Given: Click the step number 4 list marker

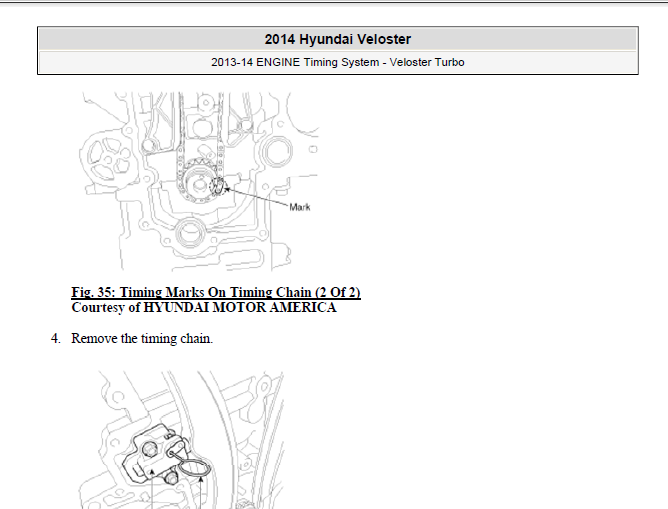Looking at the screenshot, I should [x=56, y=338].
